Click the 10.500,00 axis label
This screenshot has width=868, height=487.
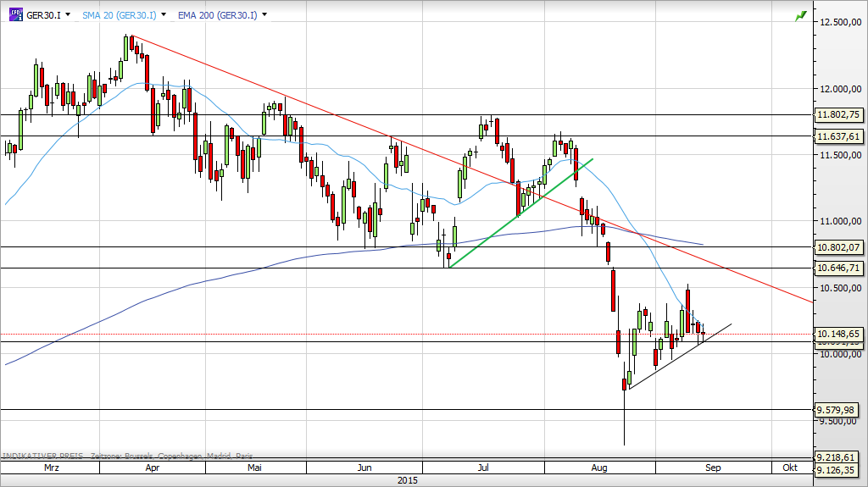[840, 288]
